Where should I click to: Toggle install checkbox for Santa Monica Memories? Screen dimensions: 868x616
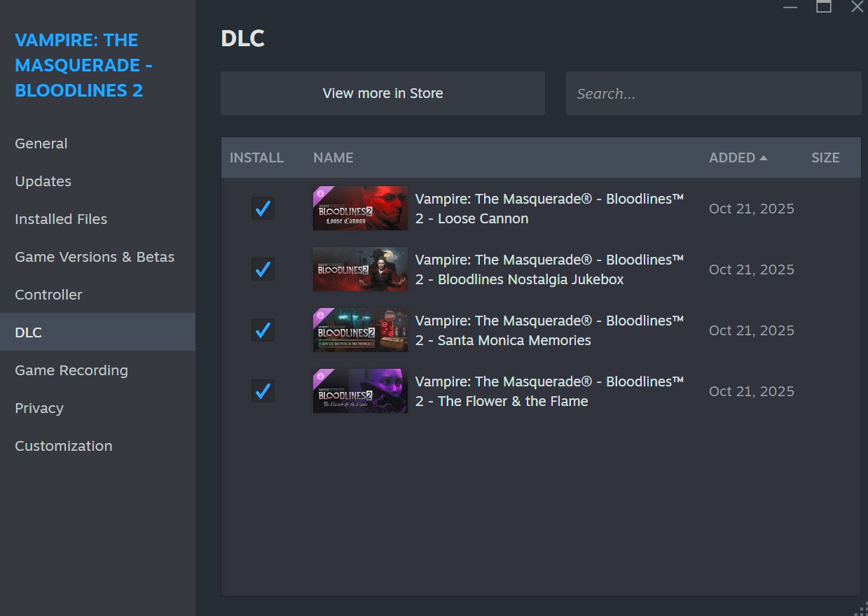pyautogui.click(x=263, y=330)
